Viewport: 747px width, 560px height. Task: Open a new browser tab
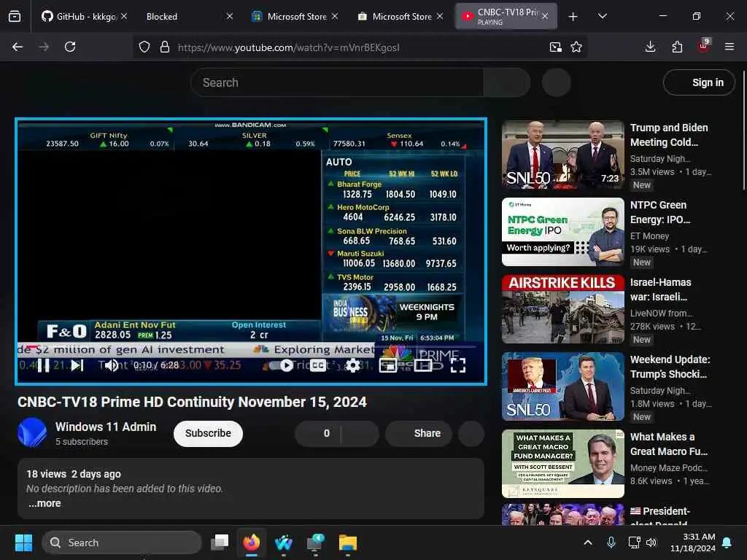click(573, 17)
